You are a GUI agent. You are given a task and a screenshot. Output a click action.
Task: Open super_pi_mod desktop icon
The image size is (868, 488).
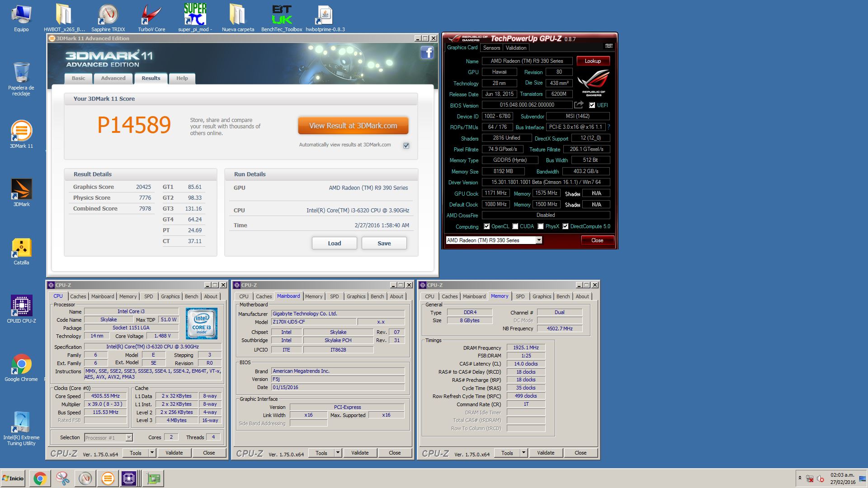195,18
